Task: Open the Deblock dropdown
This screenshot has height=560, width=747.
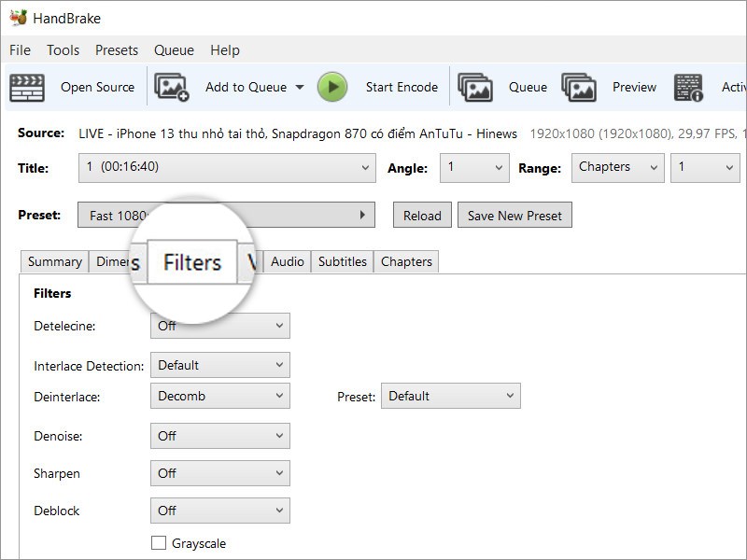Action: click(x=220, y=511)
